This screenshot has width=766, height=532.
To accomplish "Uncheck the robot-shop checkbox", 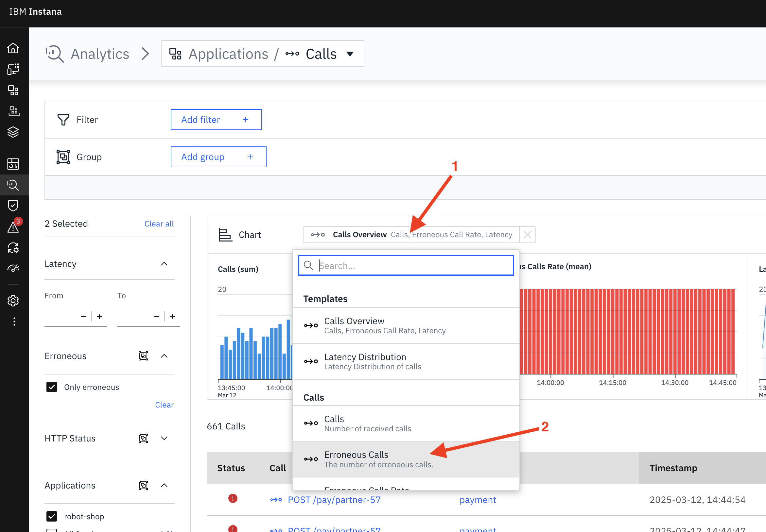I will pos(52,516).
